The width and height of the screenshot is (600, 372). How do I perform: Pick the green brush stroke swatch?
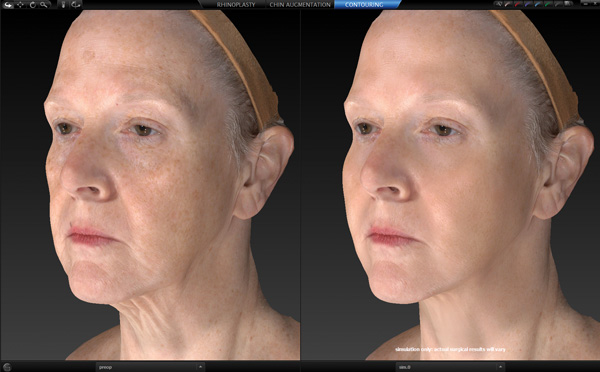point(548,4)
